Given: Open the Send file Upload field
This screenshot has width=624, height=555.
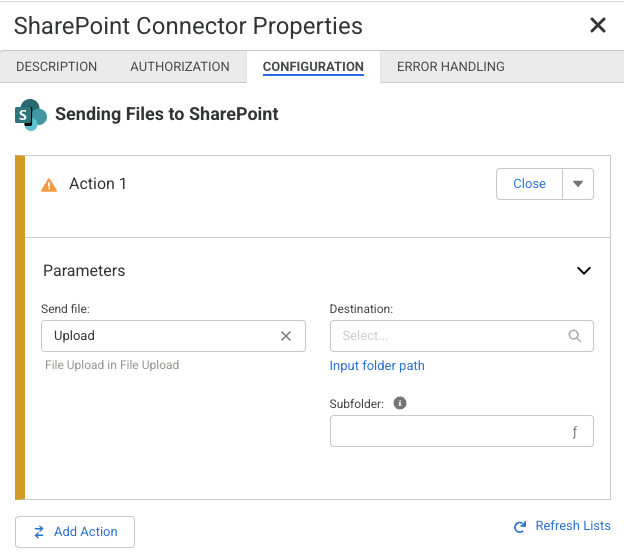Looking at the screenshot, I should (173, 336).
